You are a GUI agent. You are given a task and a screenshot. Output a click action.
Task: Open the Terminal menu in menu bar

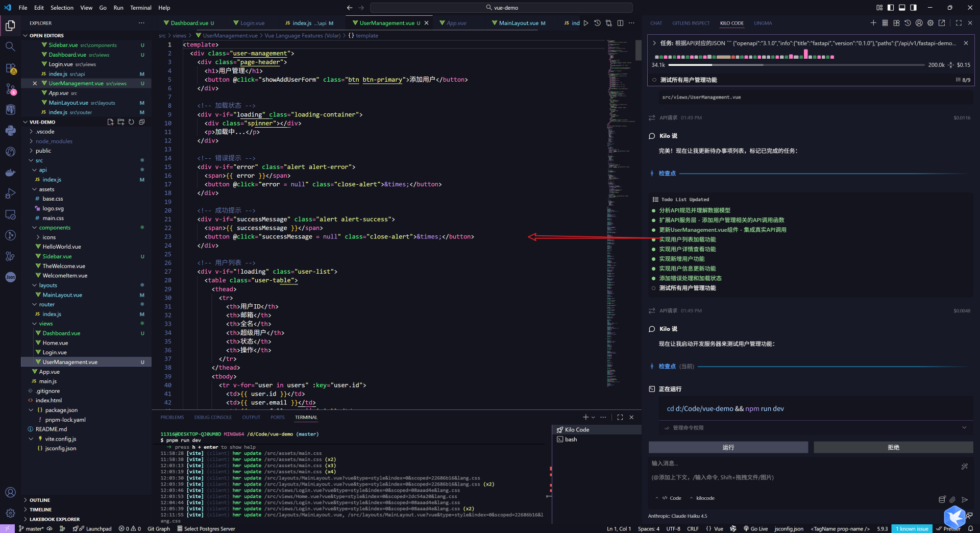(140, 8)
